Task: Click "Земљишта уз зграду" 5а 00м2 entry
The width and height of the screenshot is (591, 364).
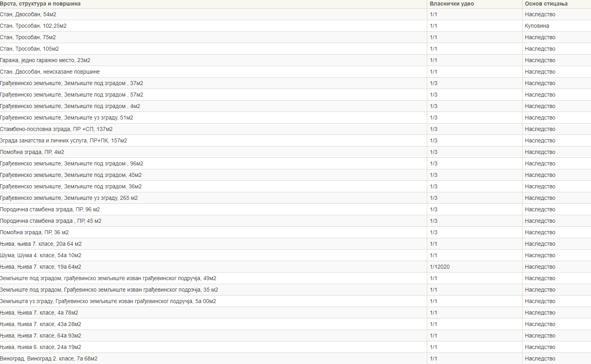Action: point(108,301)
